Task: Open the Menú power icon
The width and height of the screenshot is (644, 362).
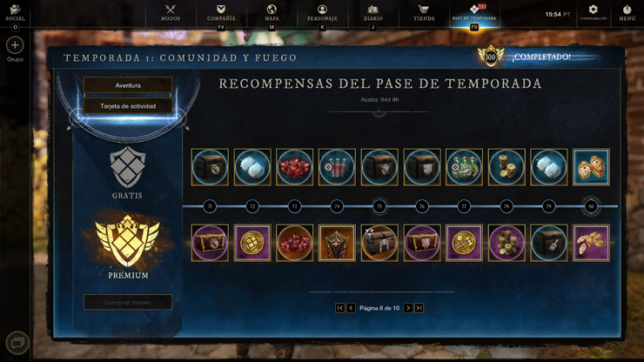Action: [627, 9]
